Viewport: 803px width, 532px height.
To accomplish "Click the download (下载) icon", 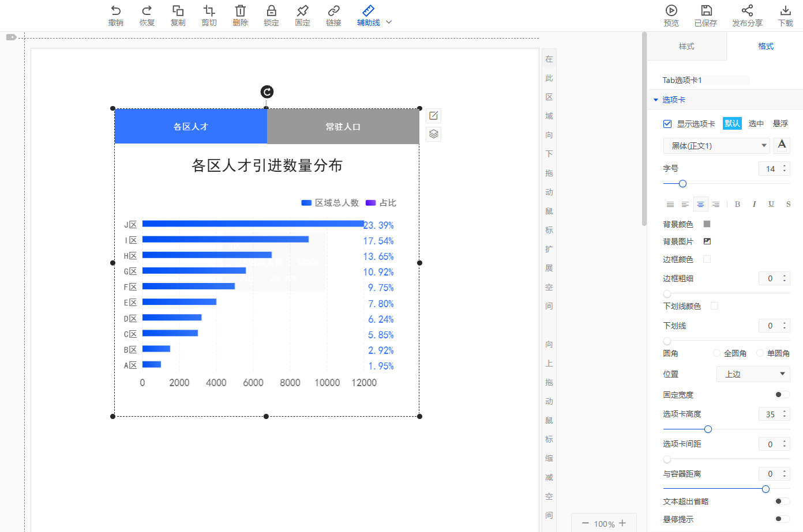I will [785, 11].
